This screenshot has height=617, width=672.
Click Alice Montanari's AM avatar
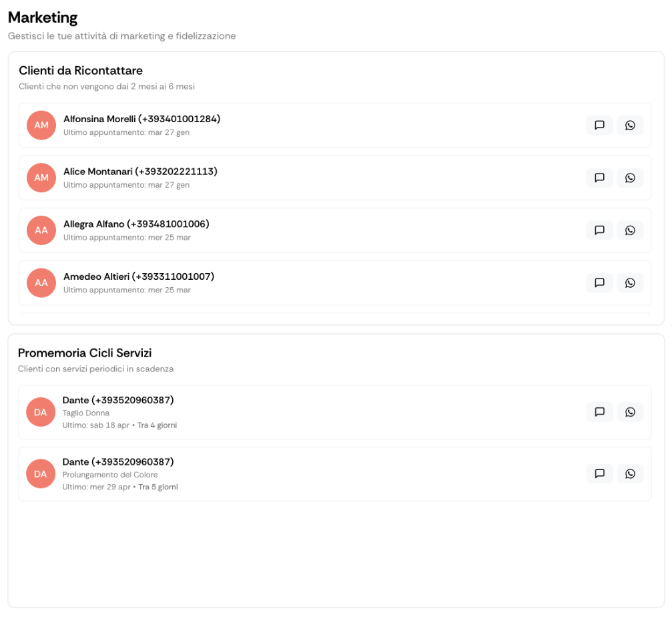pyautogui.click(x=41, y=178)
